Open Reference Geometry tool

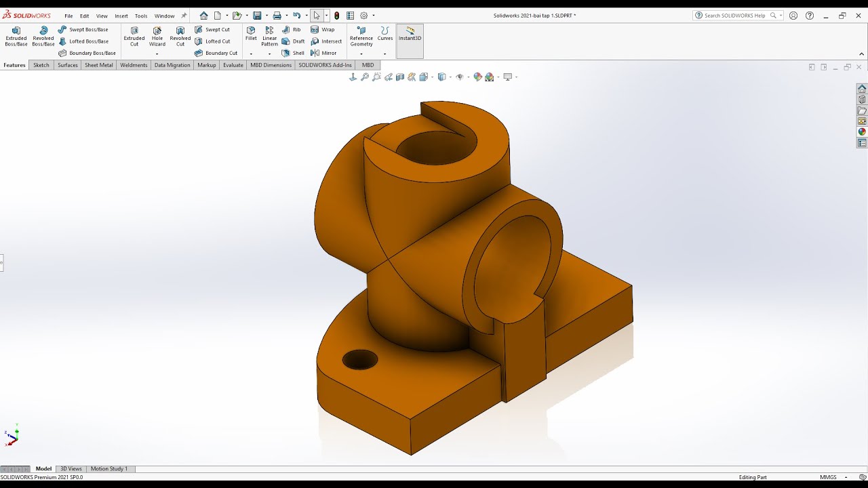(361, 37)
